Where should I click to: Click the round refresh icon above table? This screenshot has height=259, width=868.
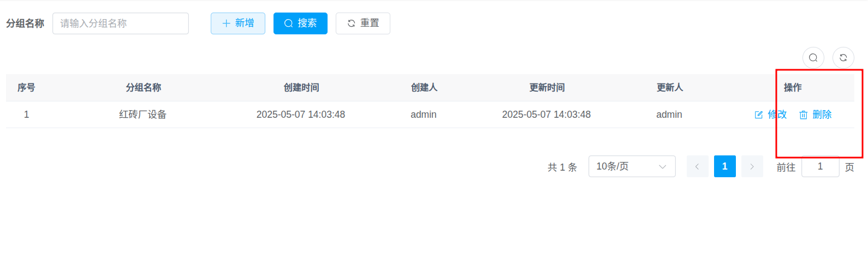[x=843, y=58]
